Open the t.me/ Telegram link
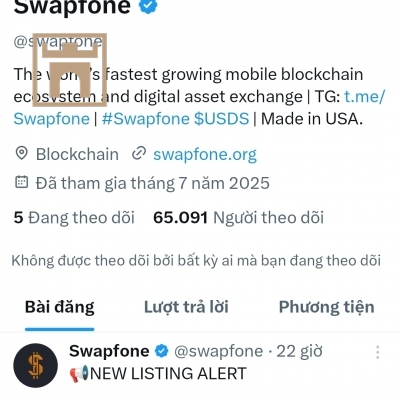 pos(364,96)
